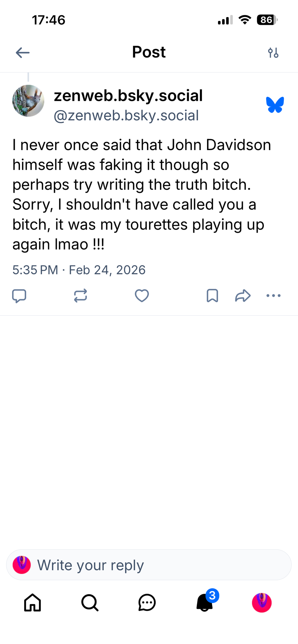
Task: Repost this post
Action: [80, 296]
